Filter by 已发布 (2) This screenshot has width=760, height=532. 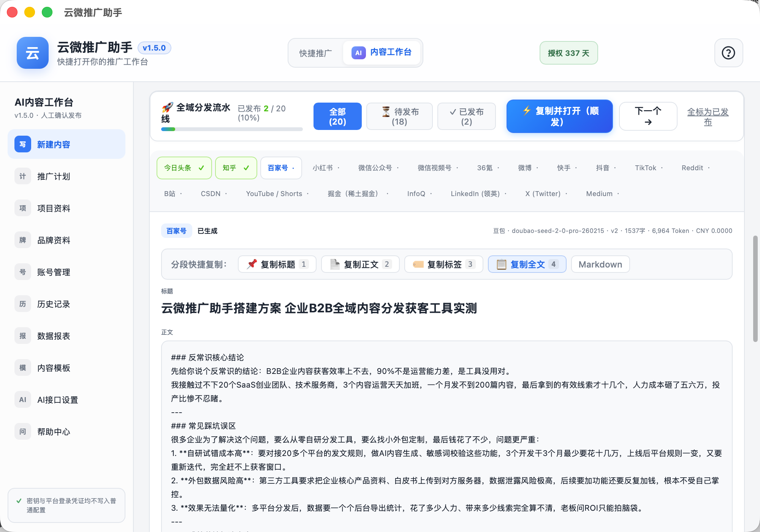(x=467, y=116)
